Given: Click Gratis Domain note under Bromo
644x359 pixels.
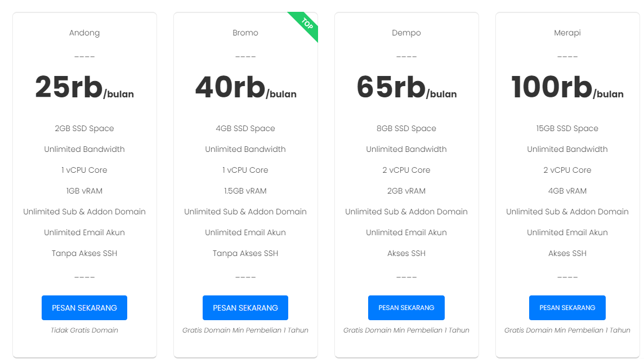Looking at the screenshot, I should point(245,330).
